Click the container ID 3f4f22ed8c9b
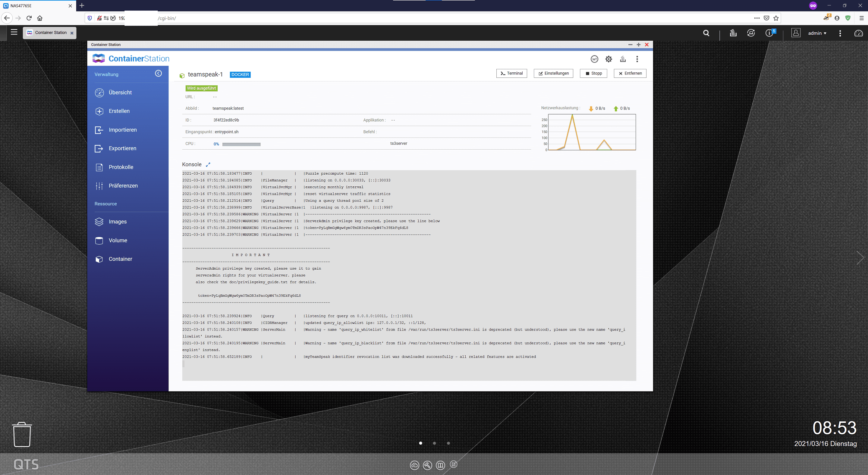868x475 pixels. [x=226, y=120]
